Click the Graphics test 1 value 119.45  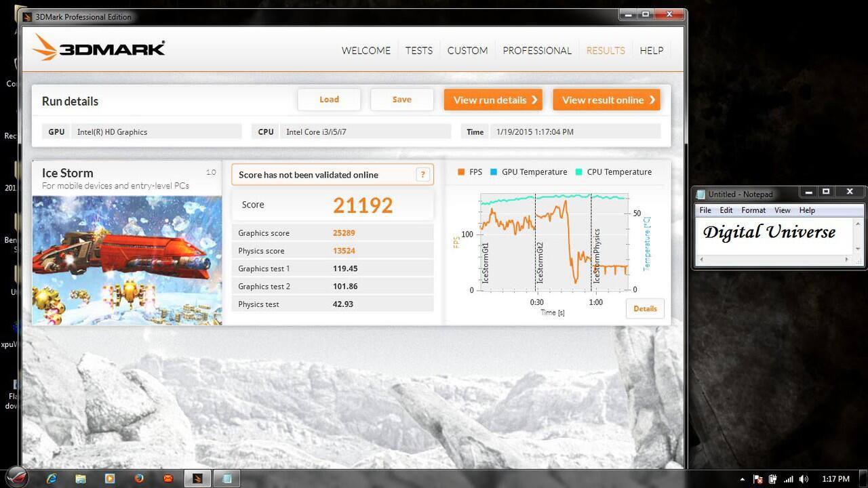coord(345,268)
